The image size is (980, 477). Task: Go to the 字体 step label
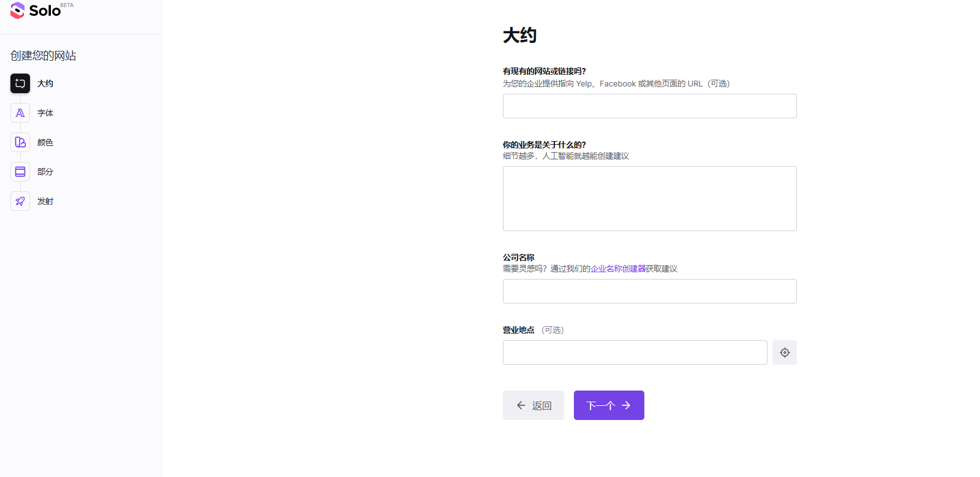tap(45, 113)
